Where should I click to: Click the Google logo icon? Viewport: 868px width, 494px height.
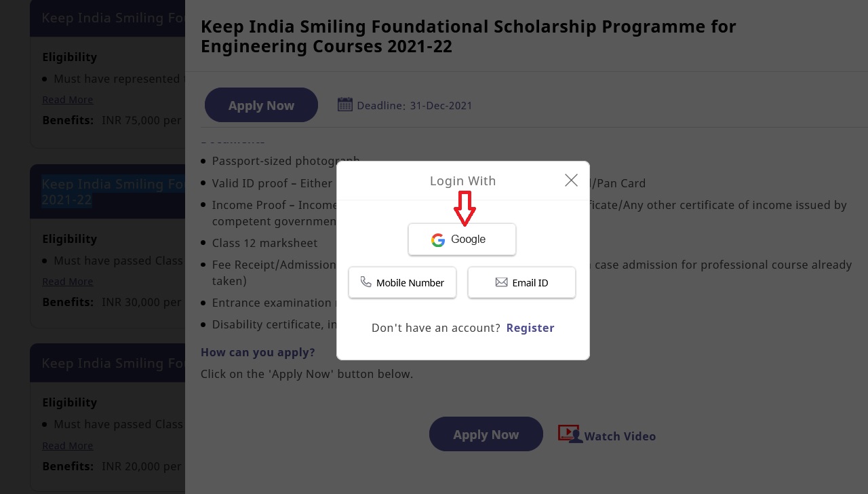438,240
